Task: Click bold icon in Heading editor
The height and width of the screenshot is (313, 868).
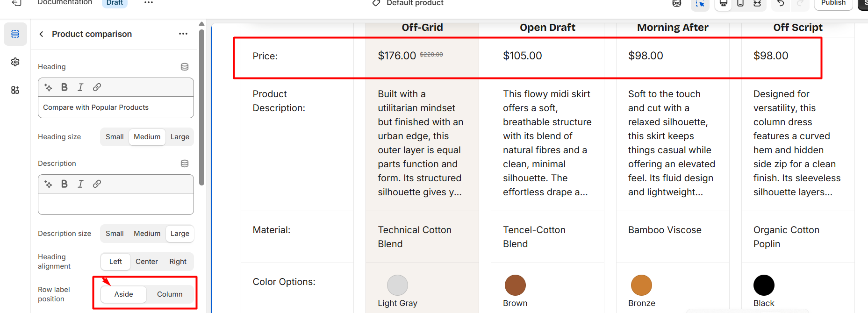Action: tap(65, 87)
